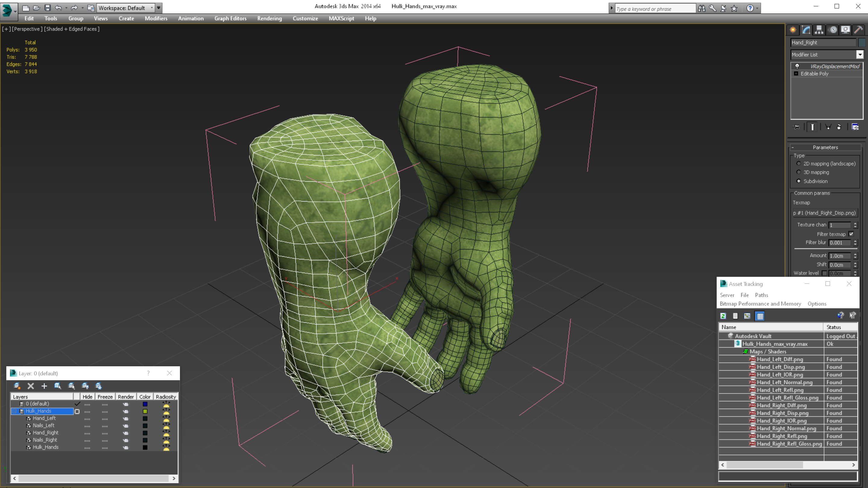868x488 pixels.
Task: Collapse Hulk_Hands layer tree node
Action: pyautogui.click(x=14, y=411)
